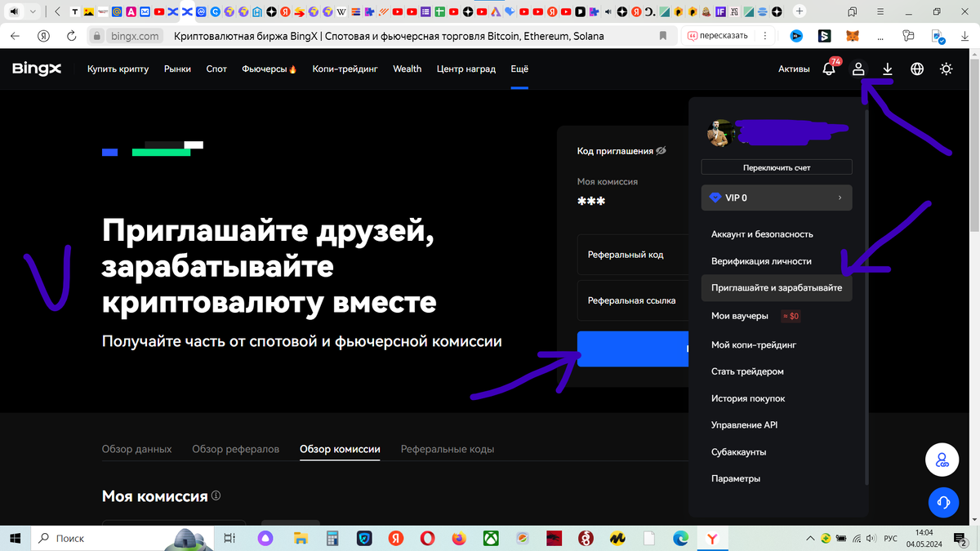Open Wealth navigation item

408,69
